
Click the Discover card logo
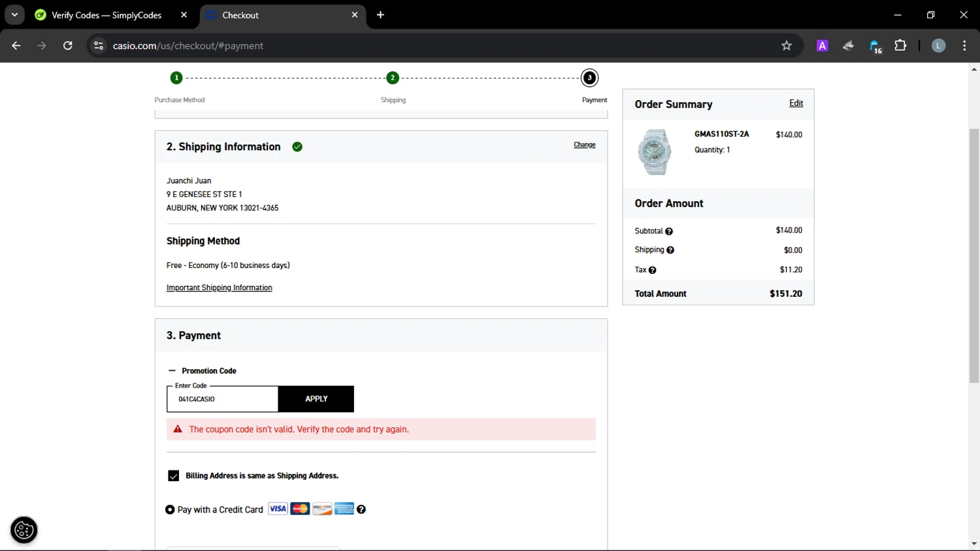click(322, 509)
